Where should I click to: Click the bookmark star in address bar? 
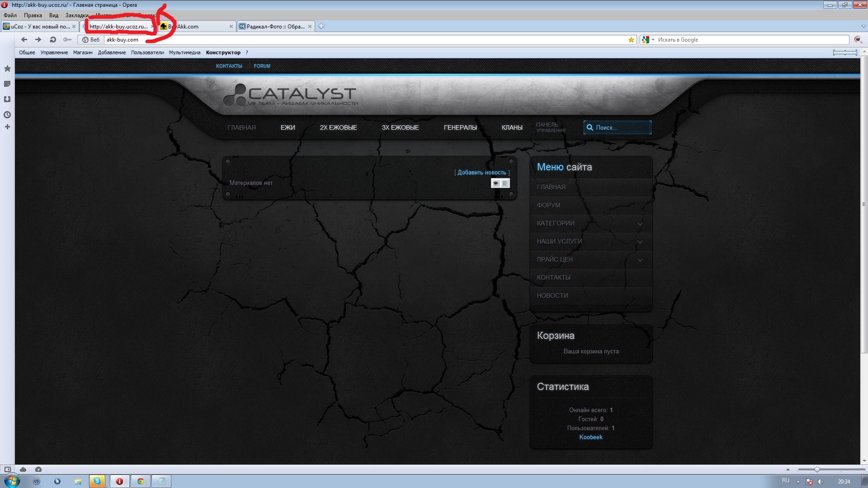(631, 40)
